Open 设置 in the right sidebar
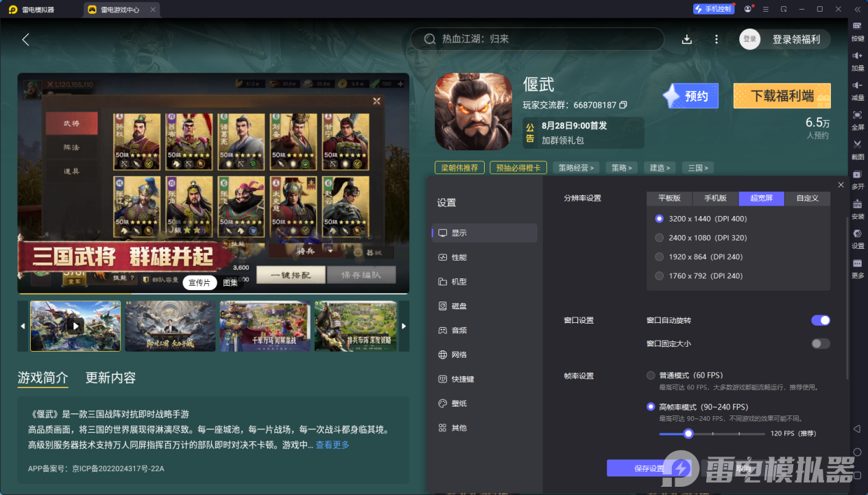The height and width of the screenshot is (495, 868). (x=858, y=238)
